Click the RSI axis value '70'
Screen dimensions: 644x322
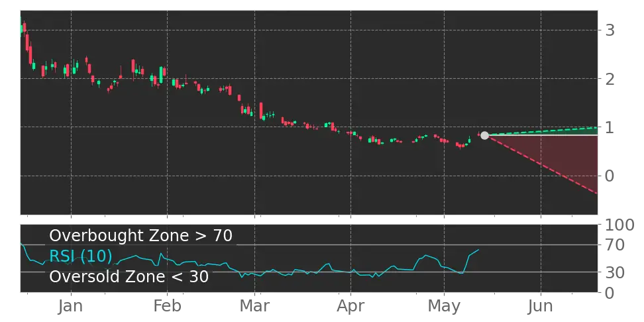[x=615, y=245]
